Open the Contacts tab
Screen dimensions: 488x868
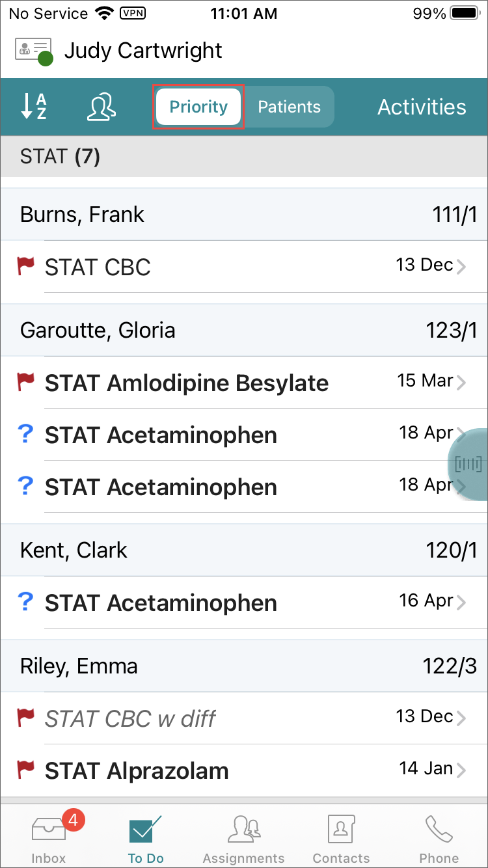[341, 839]
